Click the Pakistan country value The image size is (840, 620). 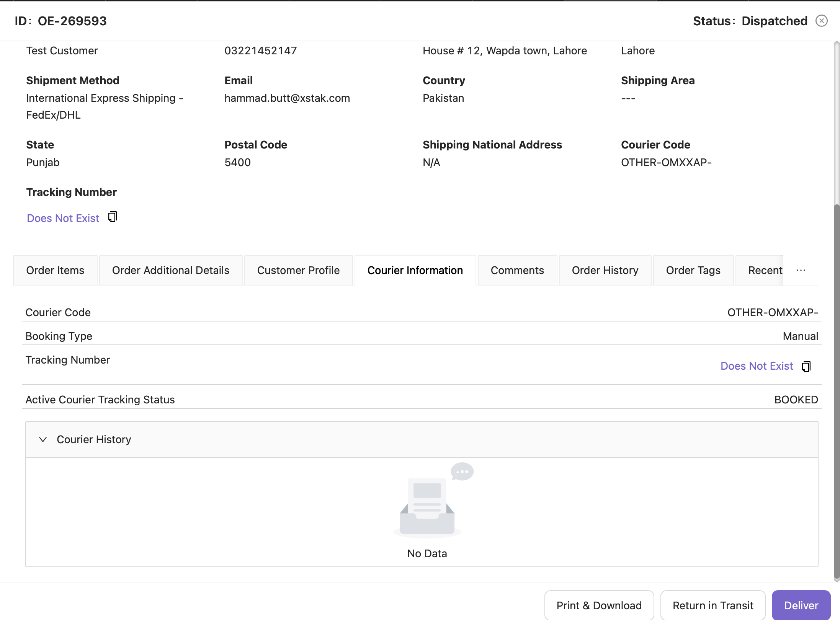pyautogui.click(x=443, y=98)
